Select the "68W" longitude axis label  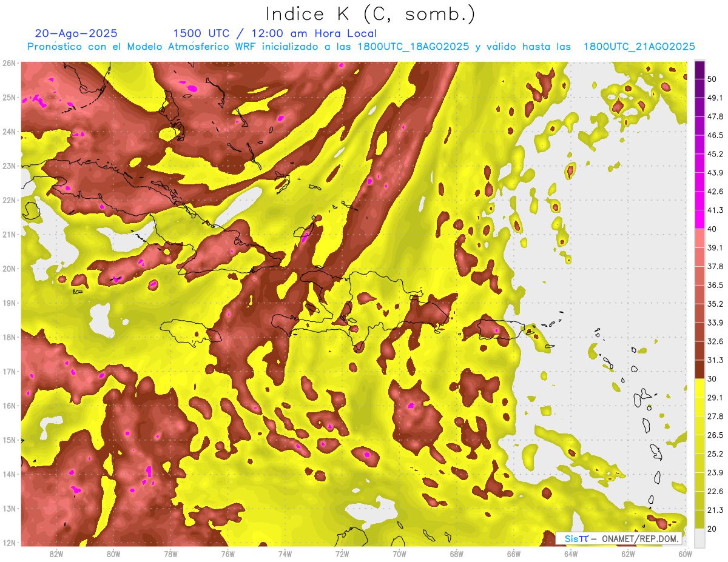pyautogui.click(x=457, y=554)
